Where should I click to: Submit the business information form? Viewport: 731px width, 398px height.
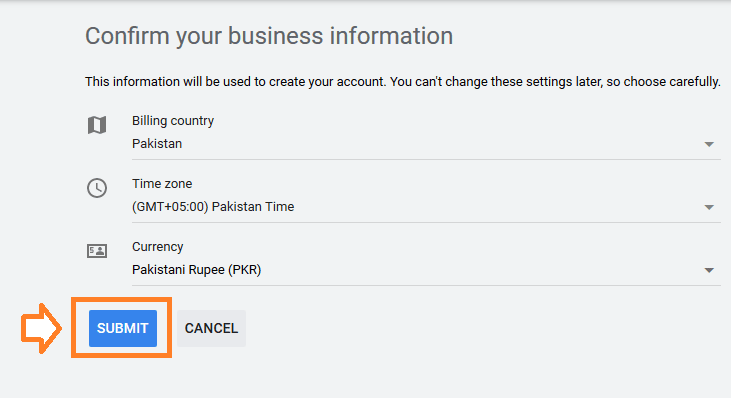(x=123, y=328)
